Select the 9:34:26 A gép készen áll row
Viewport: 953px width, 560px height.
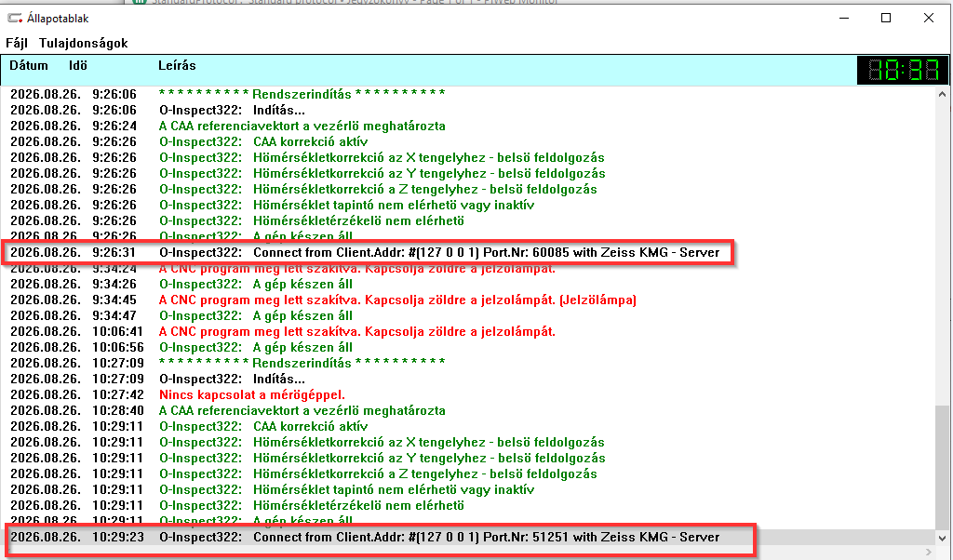(468, 284)
